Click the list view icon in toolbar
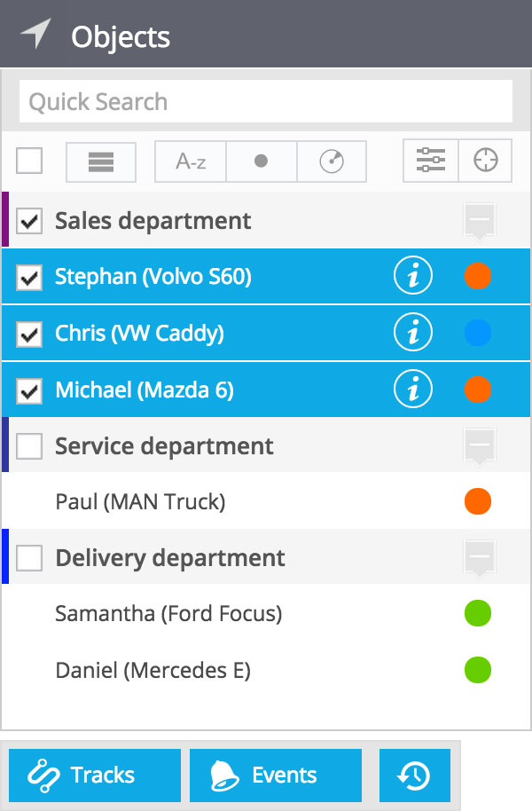532x811 pixels. coord(101,161)
